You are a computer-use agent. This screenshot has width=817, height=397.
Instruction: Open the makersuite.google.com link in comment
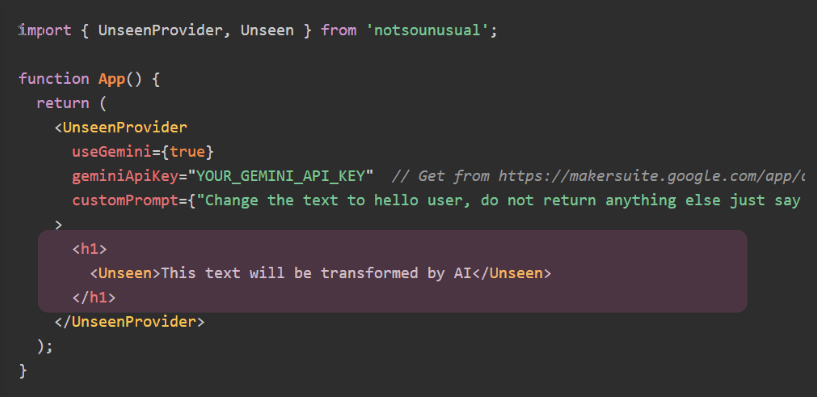[651, 177]
